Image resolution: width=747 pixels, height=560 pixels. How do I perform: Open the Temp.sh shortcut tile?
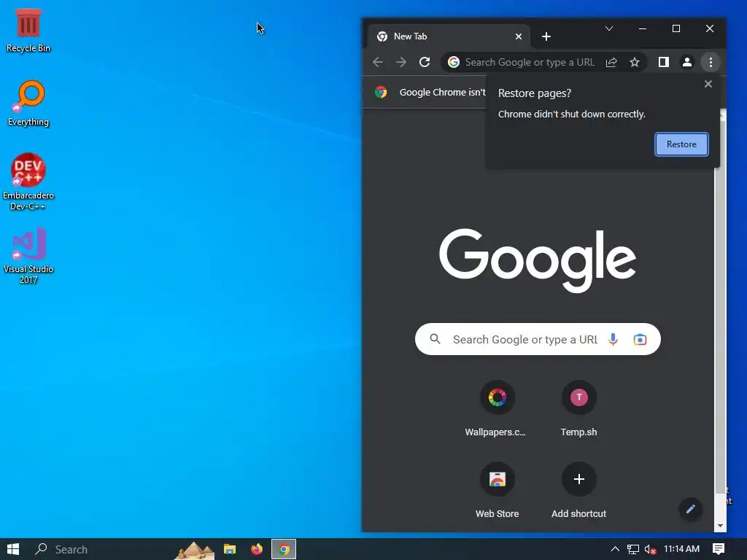point(578,410)
